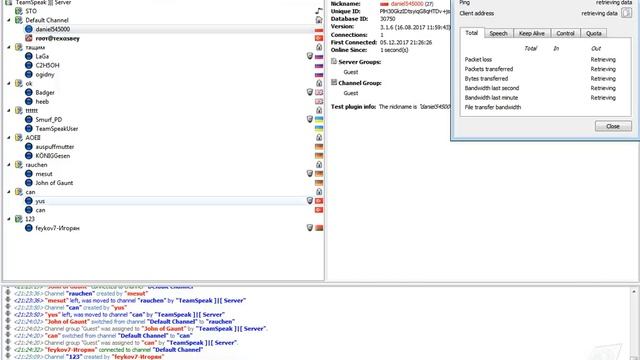Viewport: 640px width, 360px height.
Task: Click the shield badge on Badger's row
Action: pyautogui.click(x=310, y=92)
